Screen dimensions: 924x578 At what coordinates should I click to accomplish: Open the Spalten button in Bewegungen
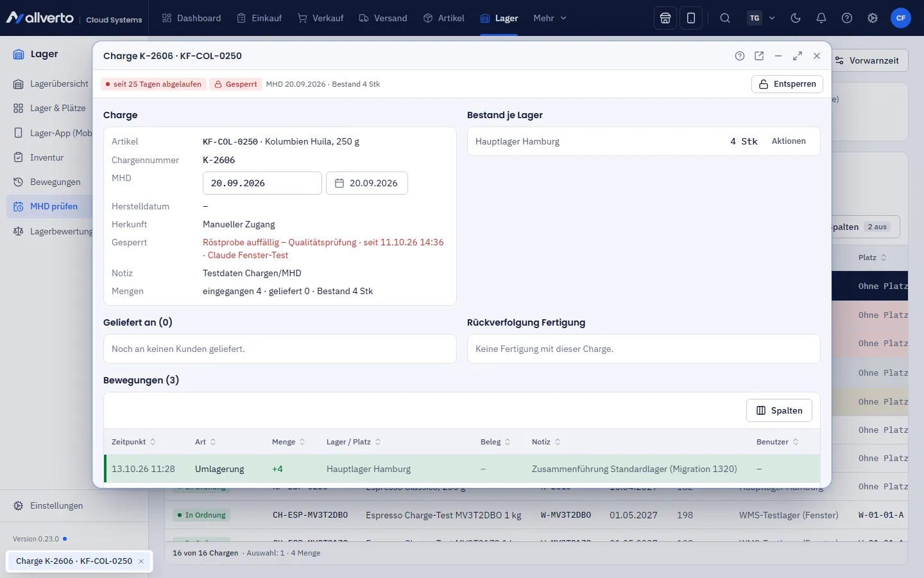(779, 410)
